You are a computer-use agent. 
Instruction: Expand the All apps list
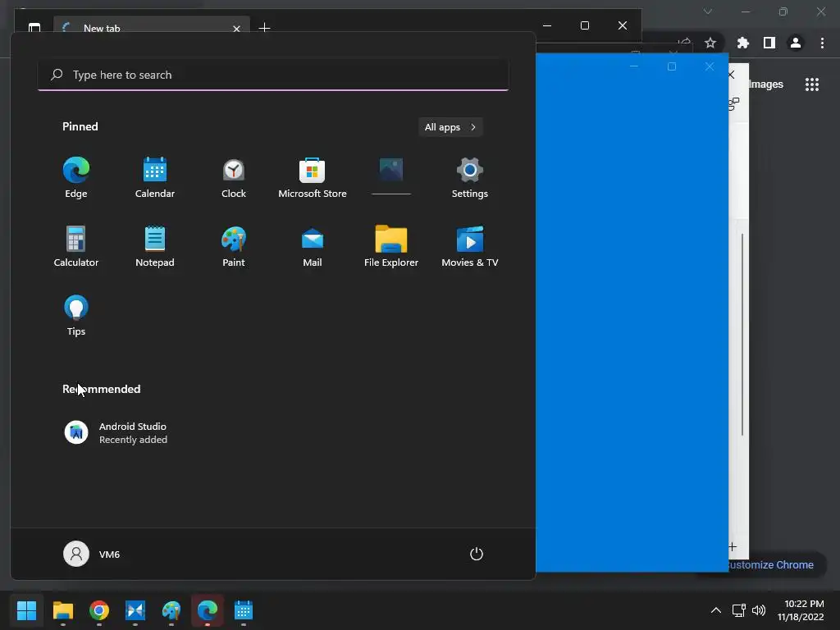450,127
